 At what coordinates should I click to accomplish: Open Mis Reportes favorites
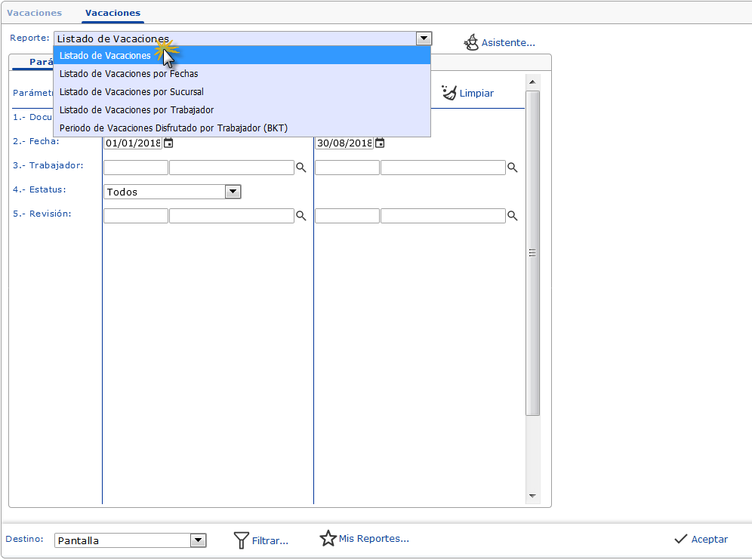coord(364,539)
